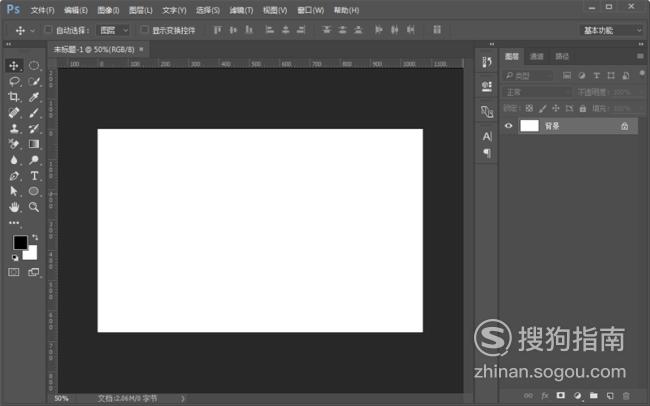650x406 pixels.
Task: Create new fill or adjustment layer
Action: click(x=577, y=396)
